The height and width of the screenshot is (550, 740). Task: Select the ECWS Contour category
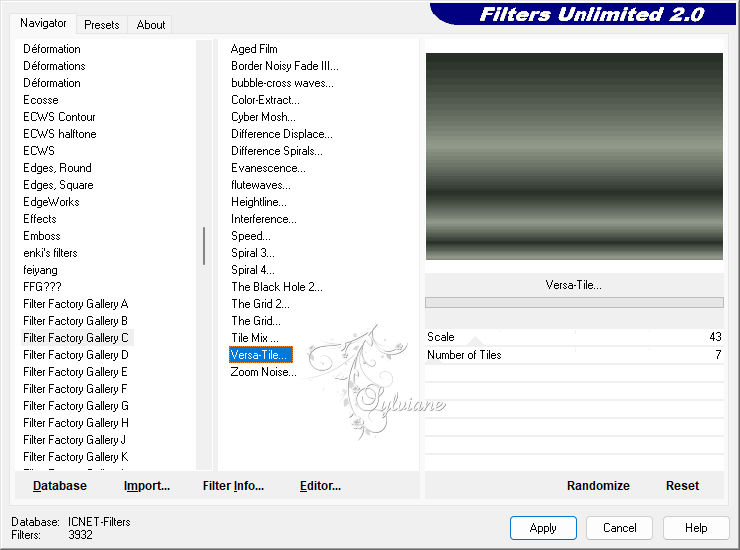coord(59,117)
